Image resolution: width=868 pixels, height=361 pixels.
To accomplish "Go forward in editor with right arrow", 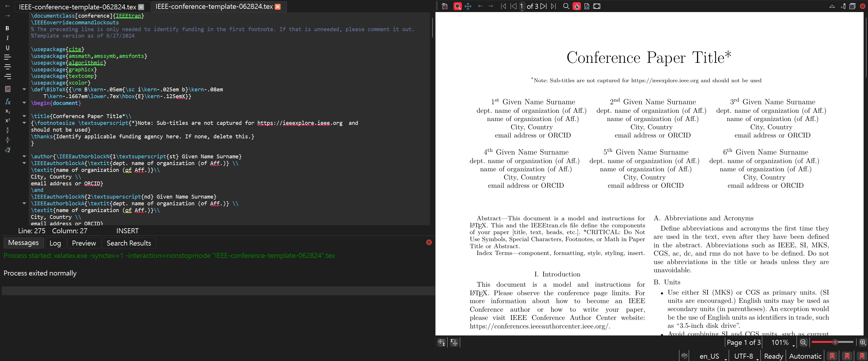I will (7, 16).
